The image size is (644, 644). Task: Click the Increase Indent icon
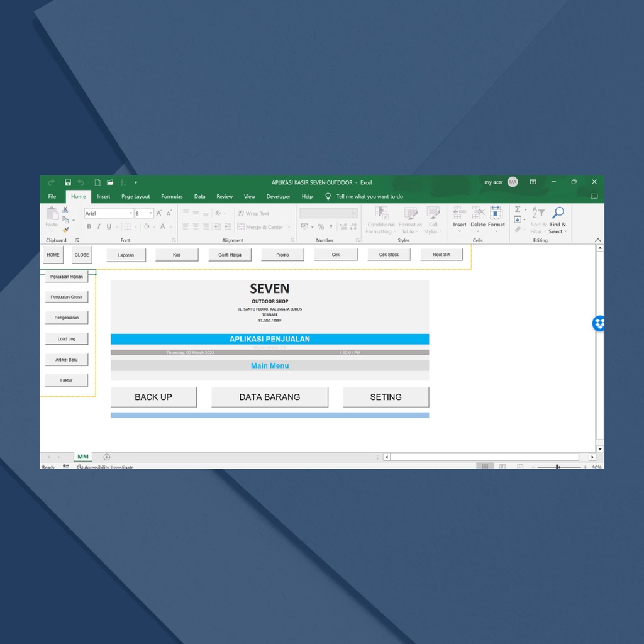point(228,226)
